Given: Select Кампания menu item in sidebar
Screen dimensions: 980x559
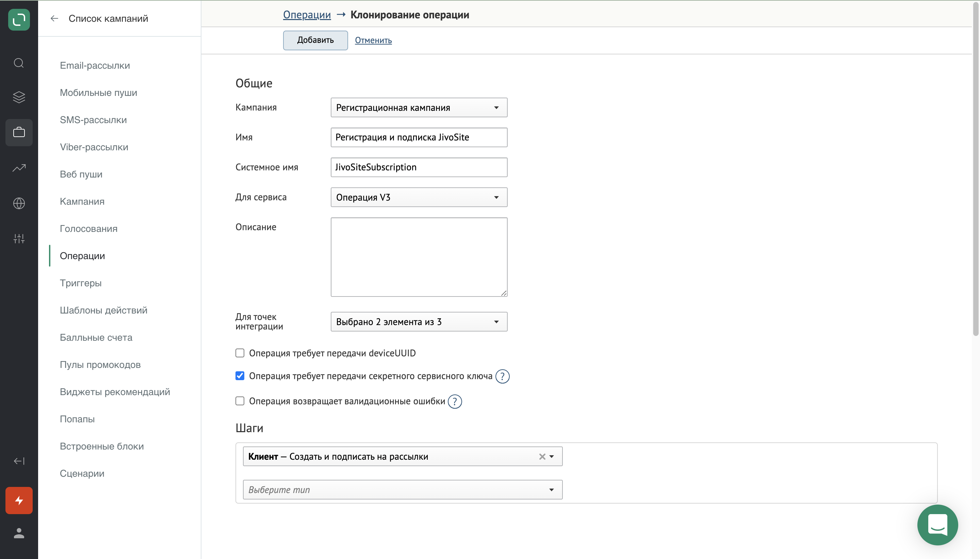Looking at the screenshot, I should pos(82,202).
